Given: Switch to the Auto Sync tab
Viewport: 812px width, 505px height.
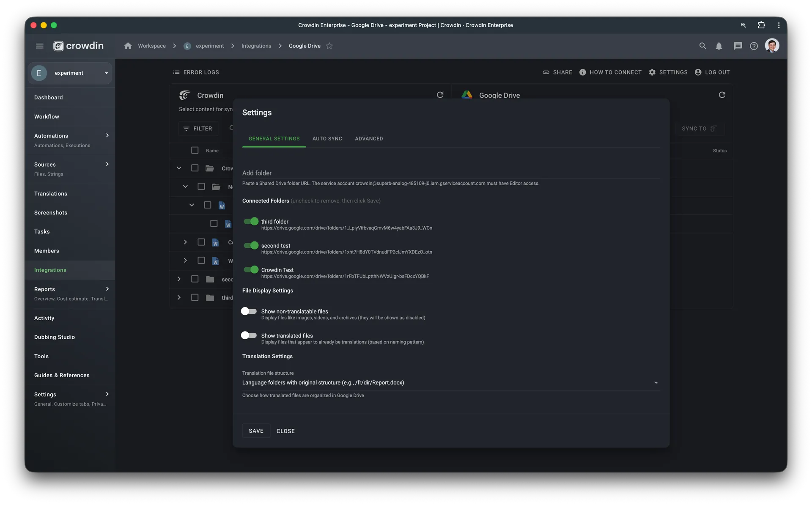Looking at the screenshot, I should click(x=327, y=139).
